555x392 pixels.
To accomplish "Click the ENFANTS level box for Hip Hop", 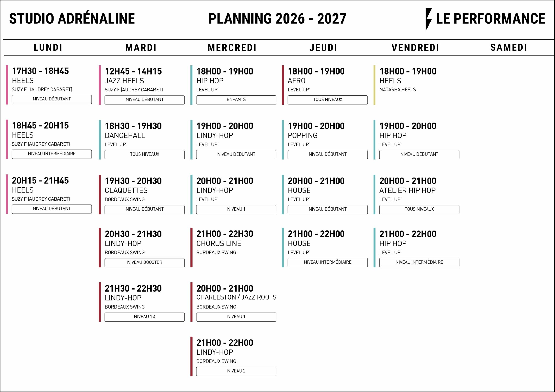I will (236, 100).
